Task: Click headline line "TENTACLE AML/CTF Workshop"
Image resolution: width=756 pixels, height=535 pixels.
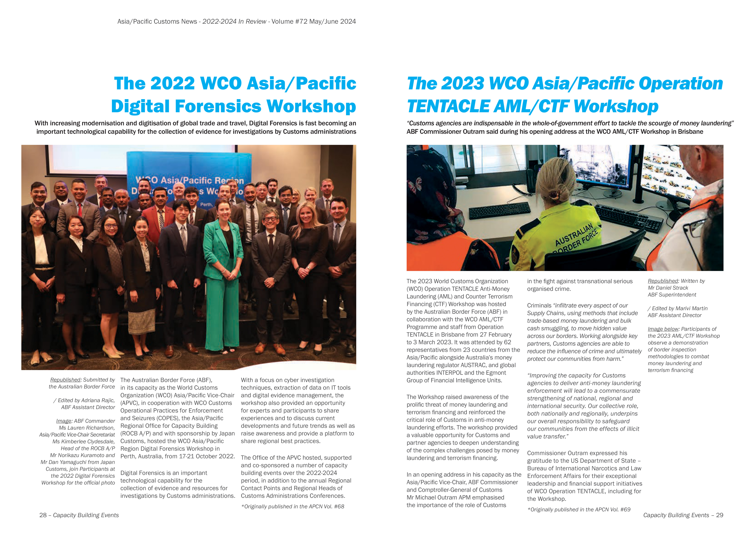Action: coord(532,106)
